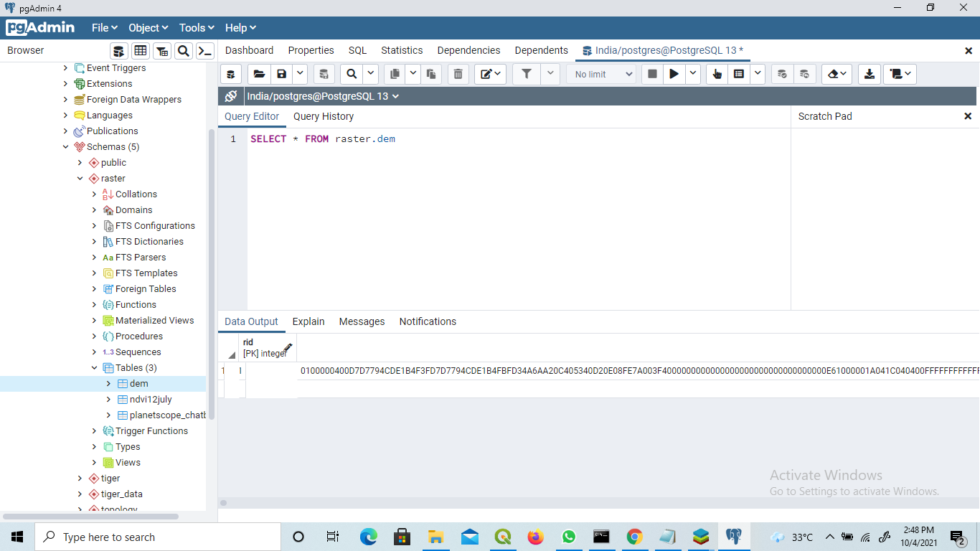Open file using the folder icon
The image size is (980, 551).
click(259, 74)
